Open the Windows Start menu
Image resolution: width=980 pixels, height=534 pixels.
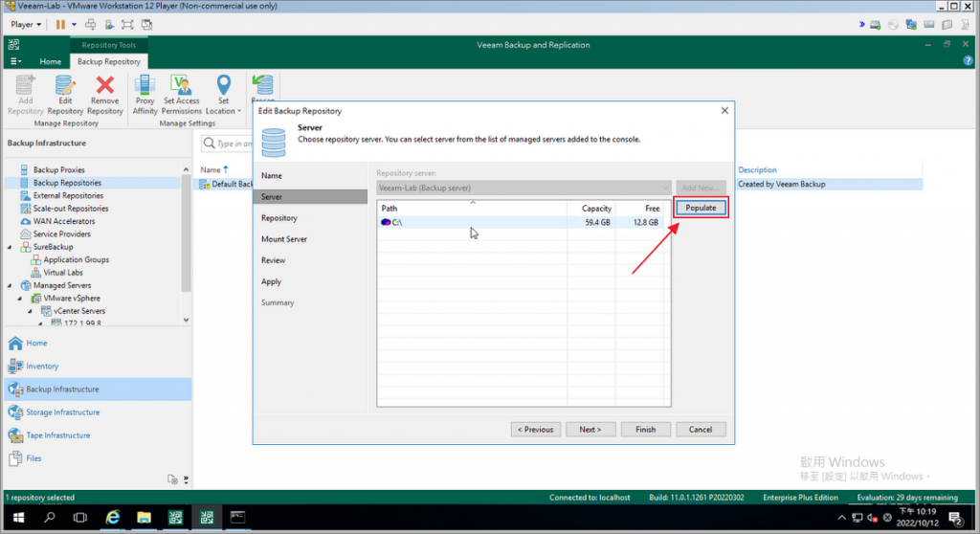pyautogui.click(x=19, y=518)
